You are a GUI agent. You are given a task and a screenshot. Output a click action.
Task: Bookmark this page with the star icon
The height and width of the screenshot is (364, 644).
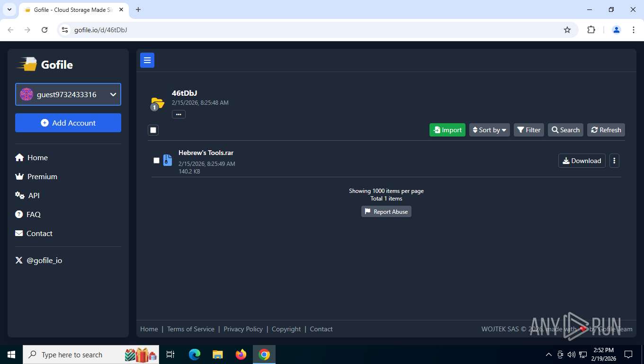[x=567, y=30]
